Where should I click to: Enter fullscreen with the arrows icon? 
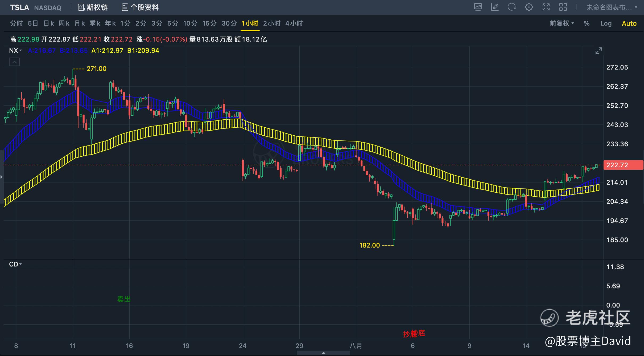pyautogui.click(x=546, y=7)
